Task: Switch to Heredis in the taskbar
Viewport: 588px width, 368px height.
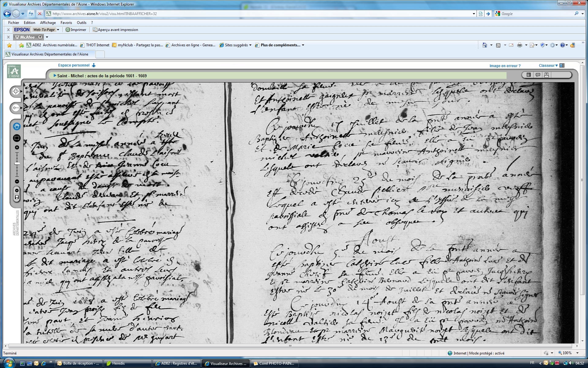Action: (118, 363)
